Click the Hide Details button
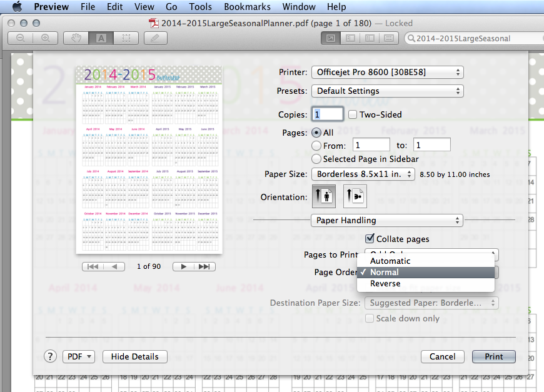This screenshot has height=392, width=544. point(134,356)
